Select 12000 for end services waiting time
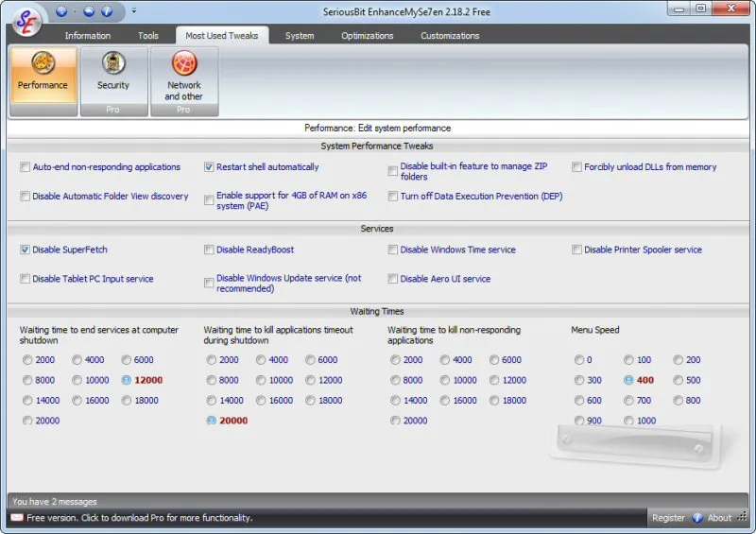 point(127,380)
